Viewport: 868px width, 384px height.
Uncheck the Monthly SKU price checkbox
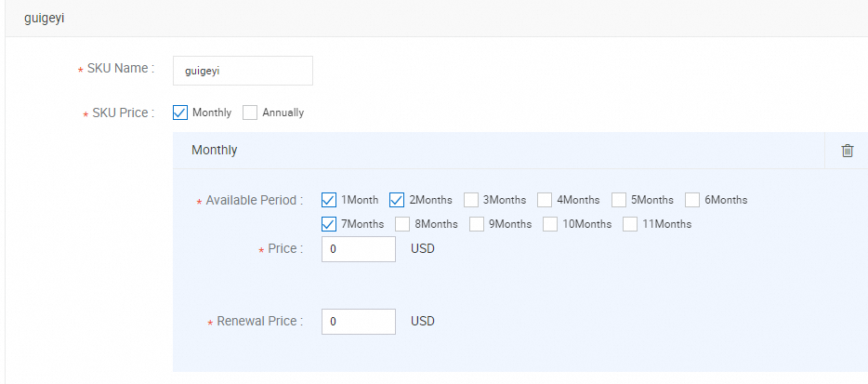coord(181,113)
